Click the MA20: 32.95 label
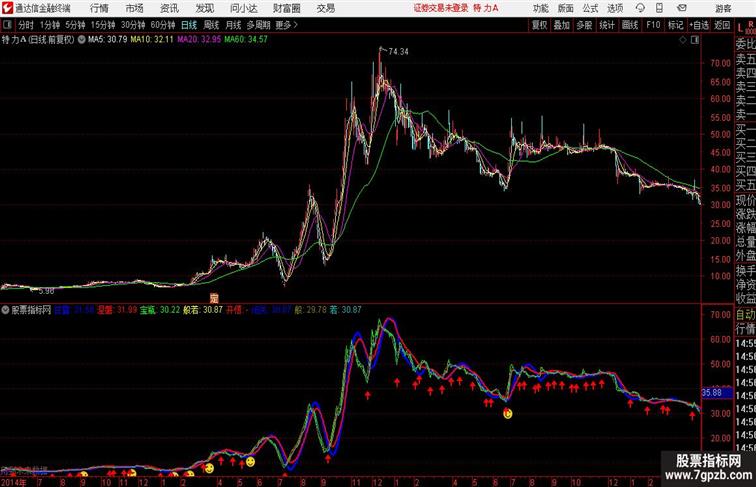Image resolution: width=756 pixels, height=487 pixels. (199, 40)
